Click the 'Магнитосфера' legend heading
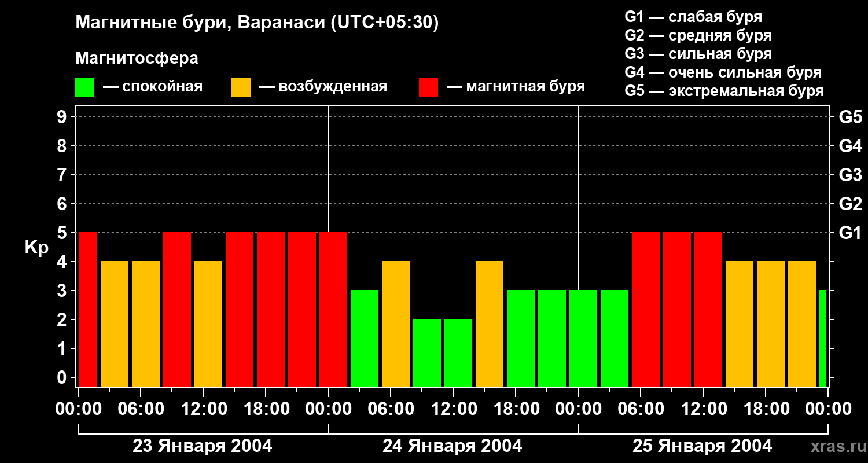Image resolution: width=868 pixels, height=463 pixels. [137, 58]
